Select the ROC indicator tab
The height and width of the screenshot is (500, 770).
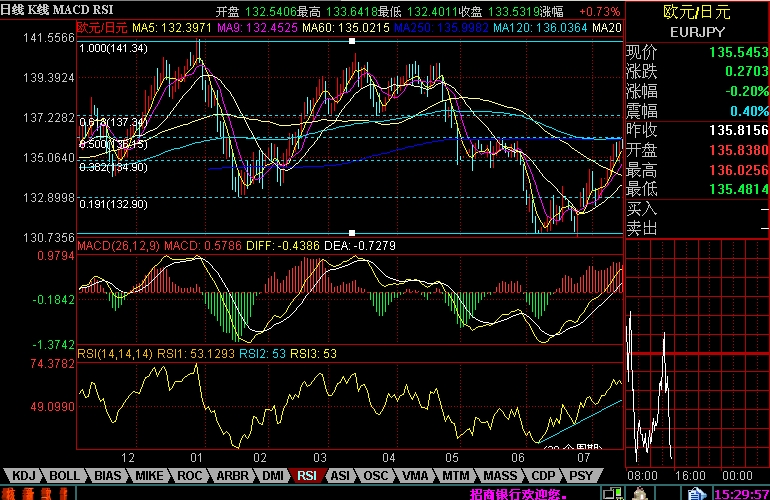click(189, 475)
